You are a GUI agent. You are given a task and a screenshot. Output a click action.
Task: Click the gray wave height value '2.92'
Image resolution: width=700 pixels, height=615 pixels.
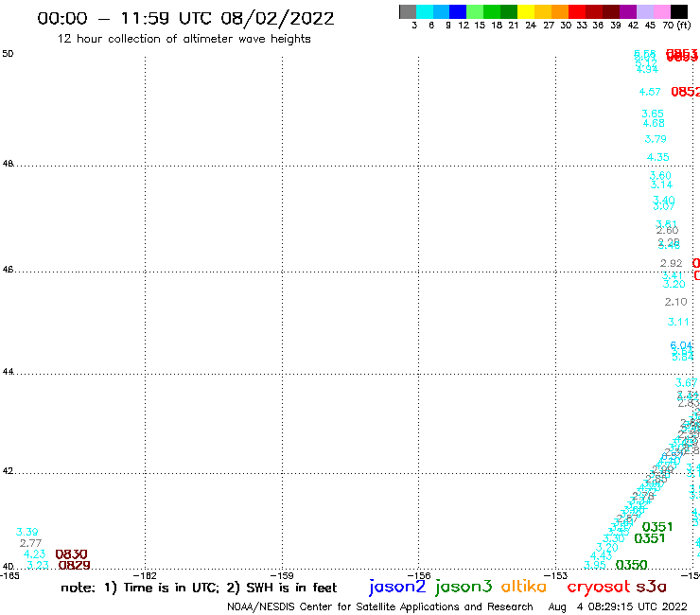(x=672, y=264)
